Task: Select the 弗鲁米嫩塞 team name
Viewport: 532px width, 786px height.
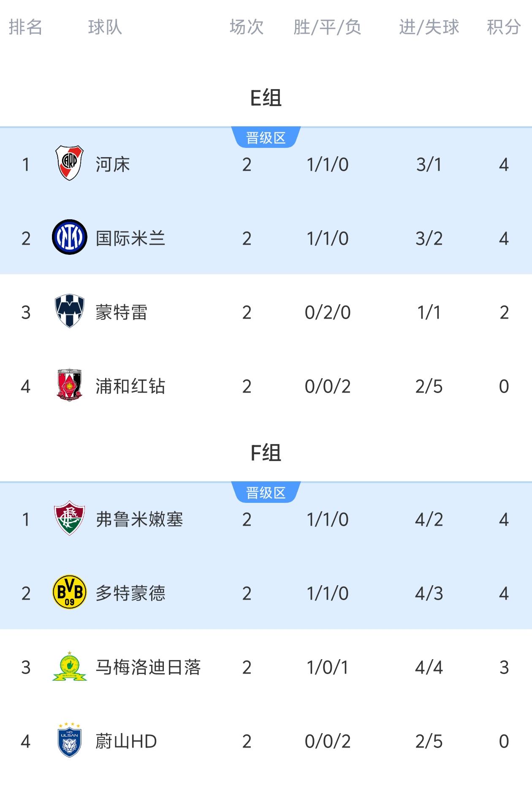Action: click(139, 519)
